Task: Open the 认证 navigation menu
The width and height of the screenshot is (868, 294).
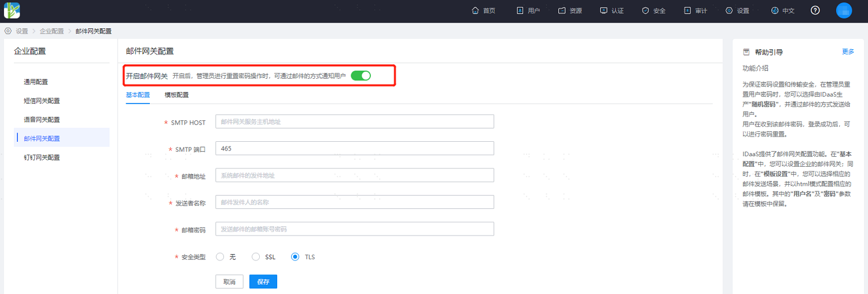Action: (x=612, y=10)
